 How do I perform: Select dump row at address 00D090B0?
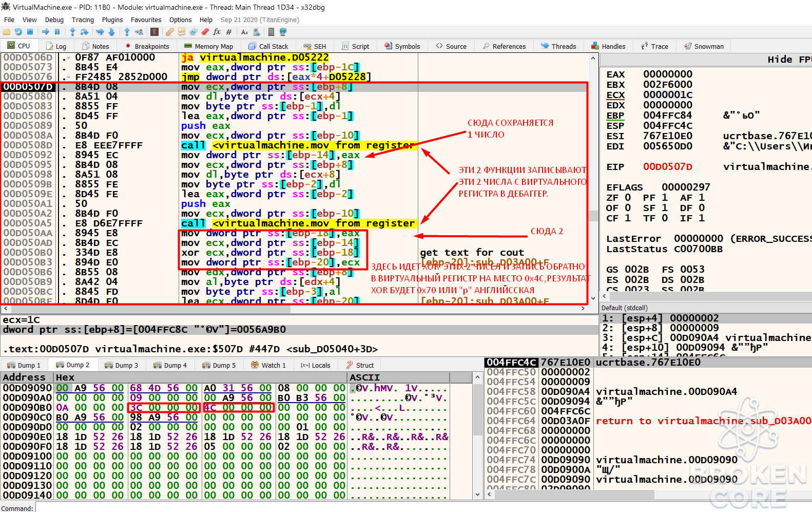tap(236, 407)
